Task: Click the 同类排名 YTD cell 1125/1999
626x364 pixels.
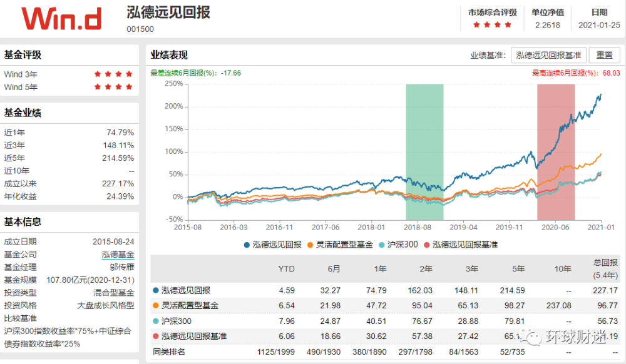Action: (x=276, y=352)
